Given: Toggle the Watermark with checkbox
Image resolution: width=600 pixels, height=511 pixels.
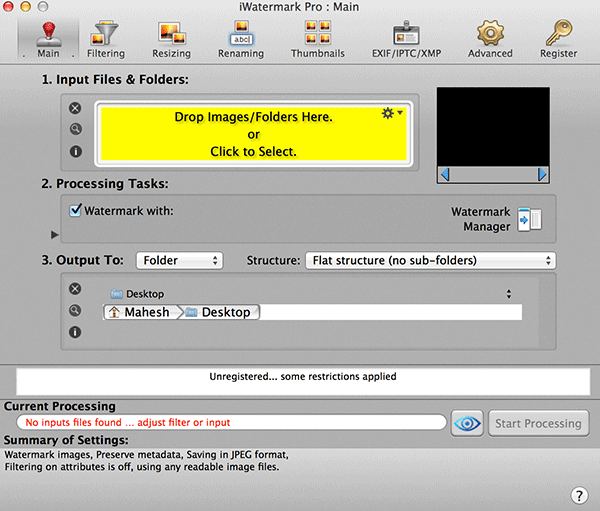Looking at the screenshot, I should (75, 211).
